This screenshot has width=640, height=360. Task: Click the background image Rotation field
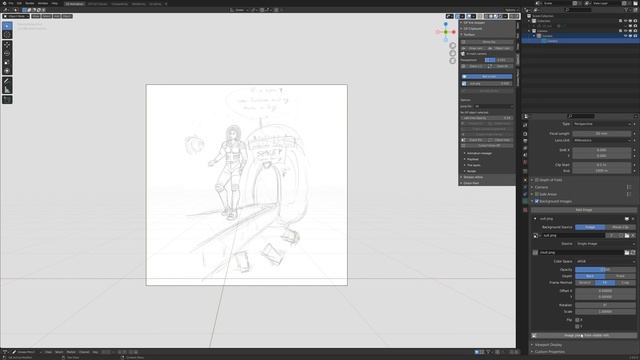coord(605,305)
